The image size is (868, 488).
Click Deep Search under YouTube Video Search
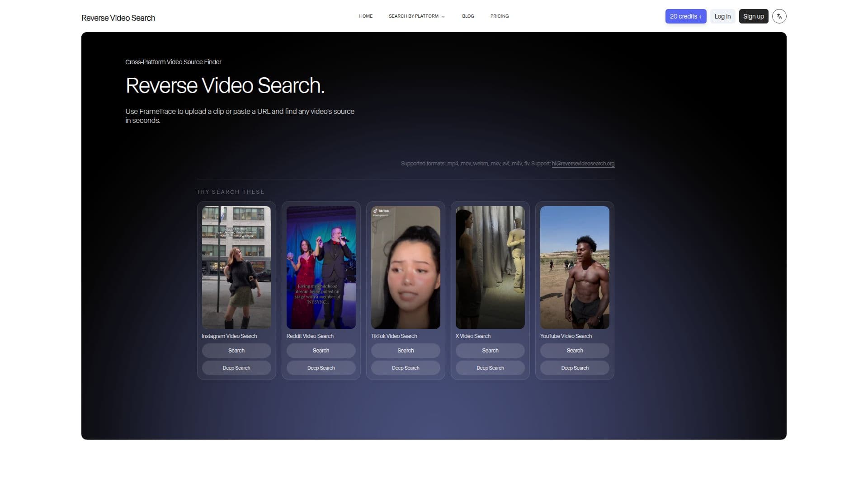[575, 368]
